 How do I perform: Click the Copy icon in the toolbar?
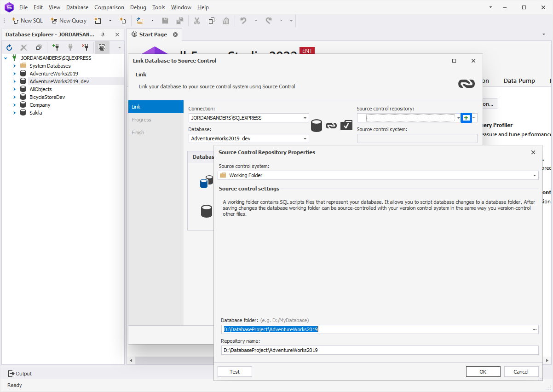(211, 21)
